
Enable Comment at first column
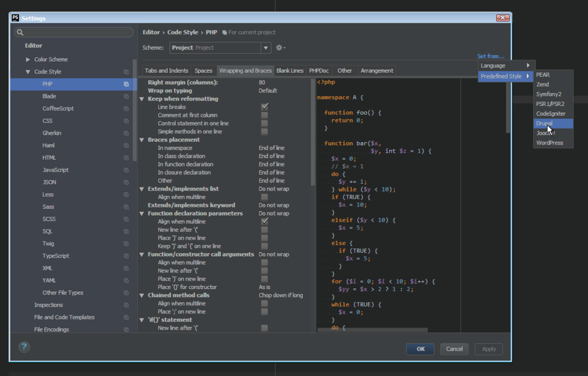click(264, 115)
